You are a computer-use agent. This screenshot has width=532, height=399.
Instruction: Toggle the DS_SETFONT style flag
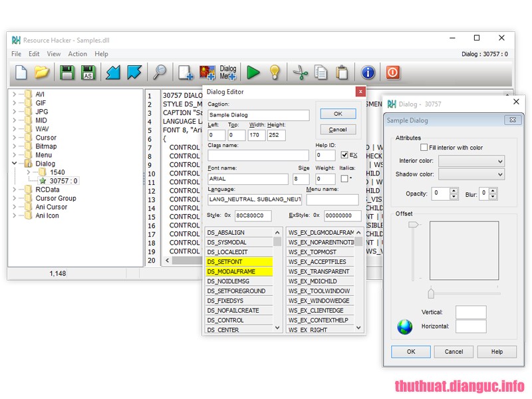click(x=239, y=261)
